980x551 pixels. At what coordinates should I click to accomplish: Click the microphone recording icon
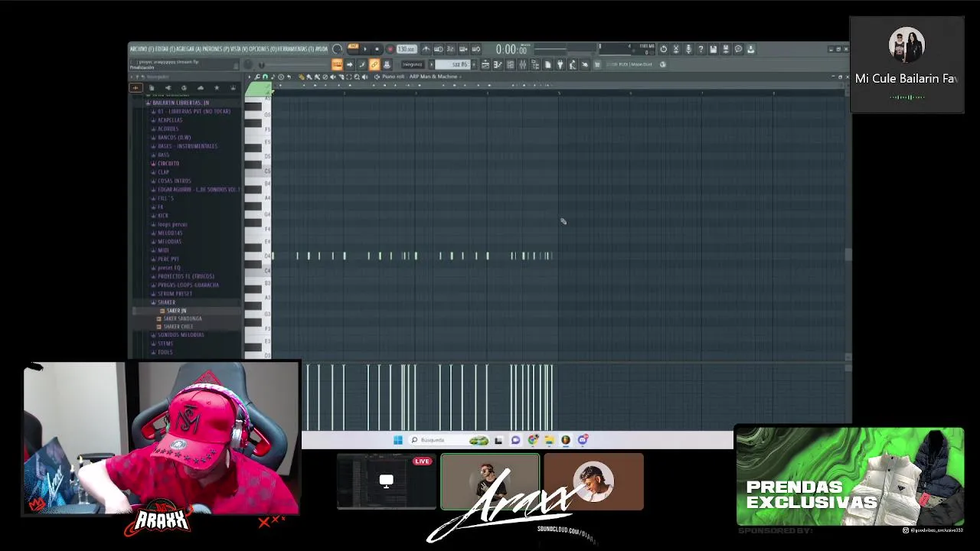(x=688, y=49)
